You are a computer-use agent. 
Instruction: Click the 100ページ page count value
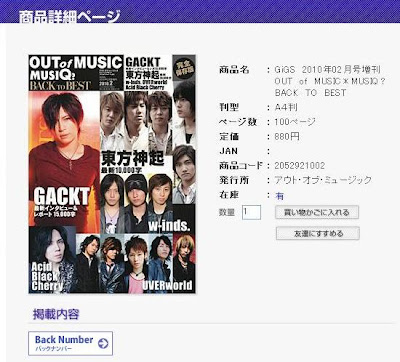click(295, 122)
